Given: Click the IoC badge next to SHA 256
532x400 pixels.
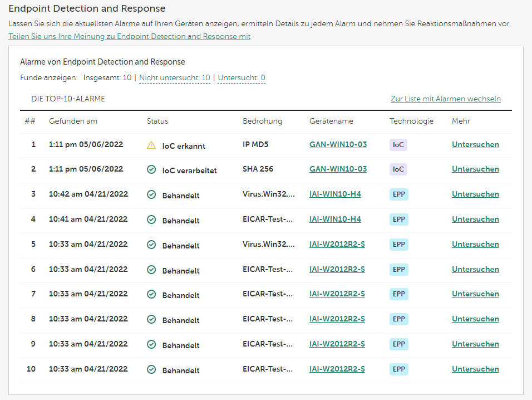Looking at the screenshot, I should pyautogui.click(x=398, y=169).
